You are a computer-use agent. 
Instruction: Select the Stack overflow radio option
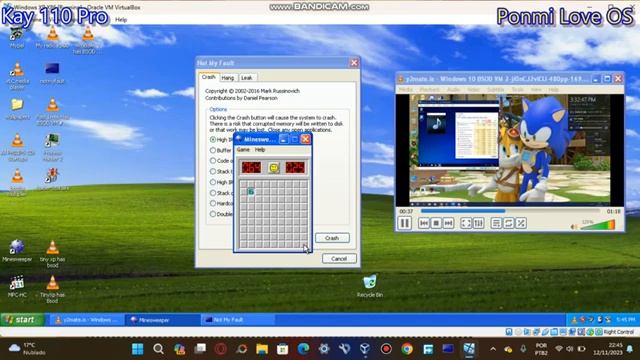pyautogui.click(x=213, y=193)
